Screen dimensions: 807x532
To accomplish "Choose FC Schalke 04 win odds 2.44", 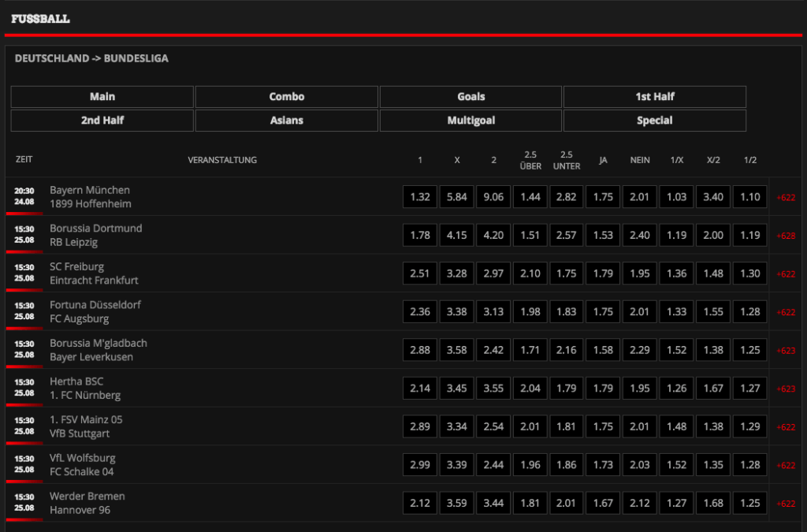I will (493, 465).
